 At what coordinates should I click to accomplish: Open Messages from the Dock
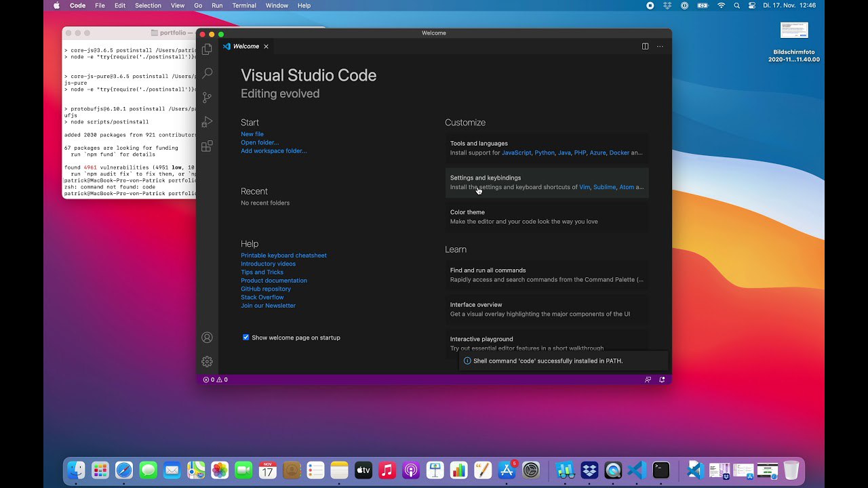pyautogui.click(x=149, y=470)
